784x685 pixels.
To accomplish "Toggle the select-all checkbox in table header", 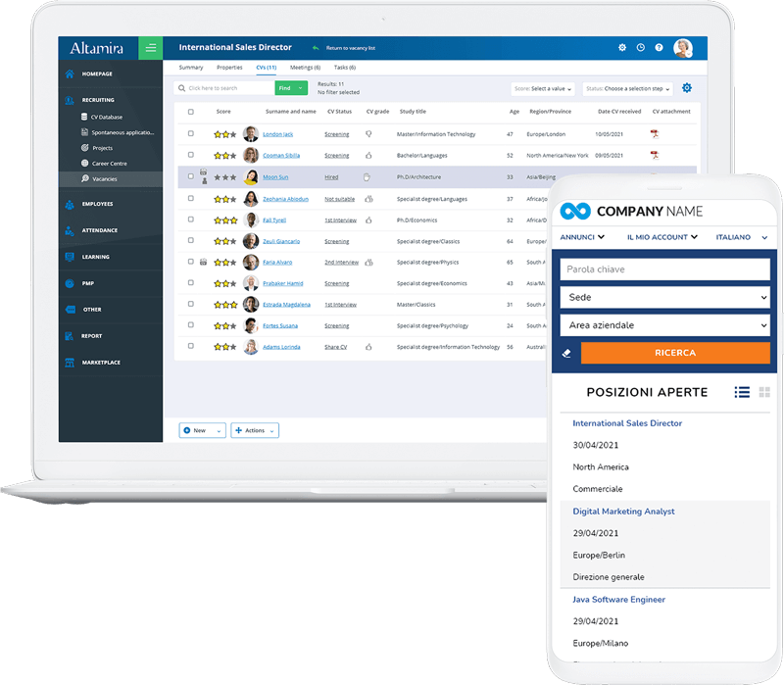I will click(x=190, y=112).
